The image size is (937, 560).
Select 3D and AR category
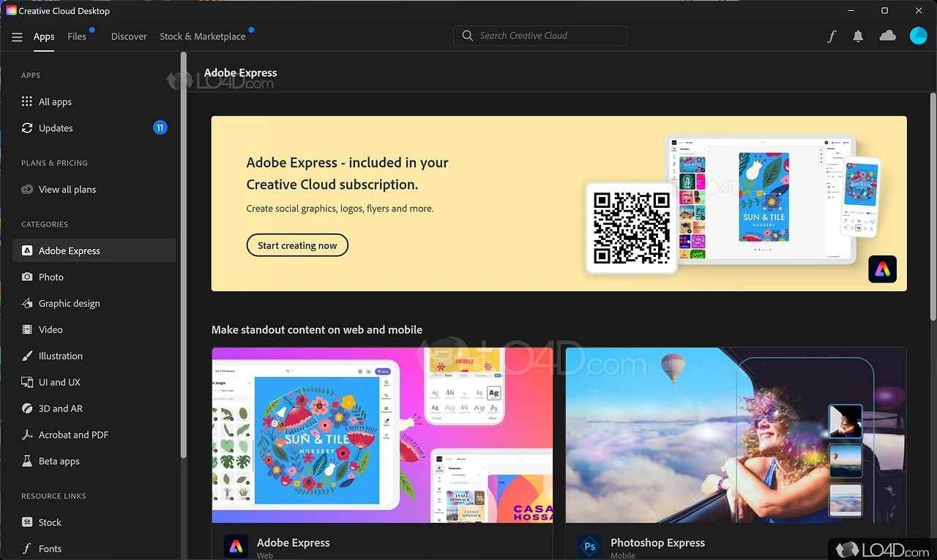(x=94, y=408)
